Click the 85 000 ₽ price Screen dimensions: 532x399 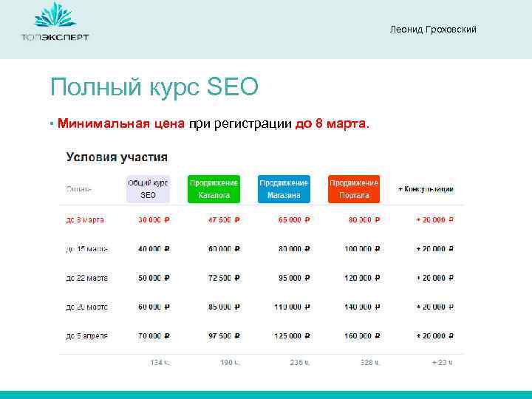(x=224, y=307)
